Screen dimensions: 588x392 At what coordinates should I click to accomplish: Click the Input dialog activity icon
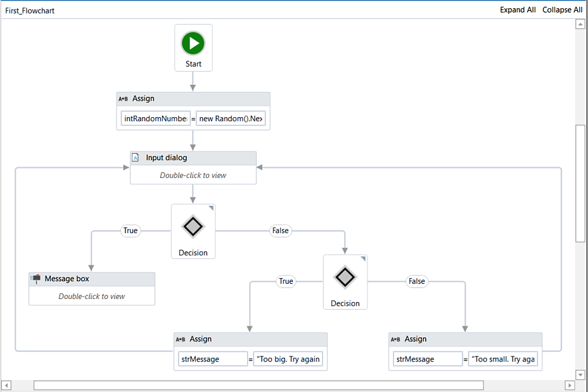pos(136,158)
